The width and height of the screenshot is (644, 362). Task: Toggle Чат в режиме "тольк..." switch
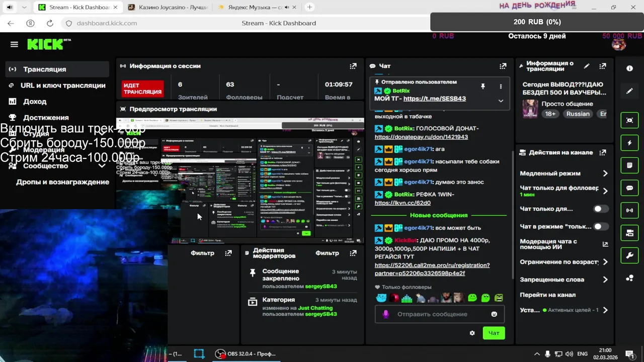pyautogui.click(x=600, y=226)
